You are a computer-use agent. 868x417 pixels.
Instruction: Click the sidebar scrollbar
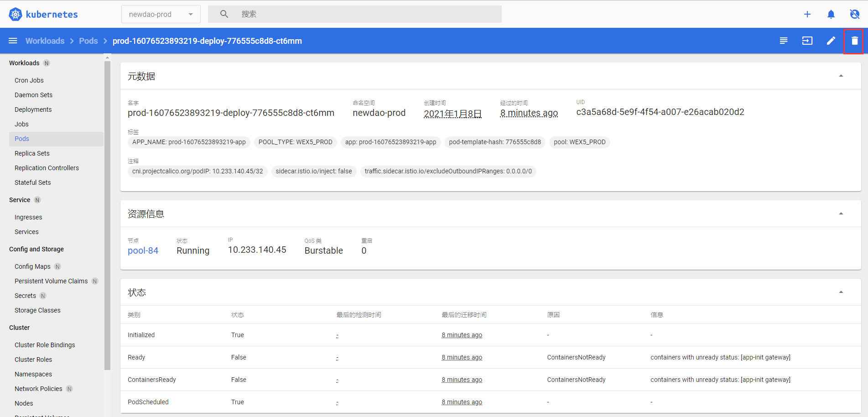point(107,214)
